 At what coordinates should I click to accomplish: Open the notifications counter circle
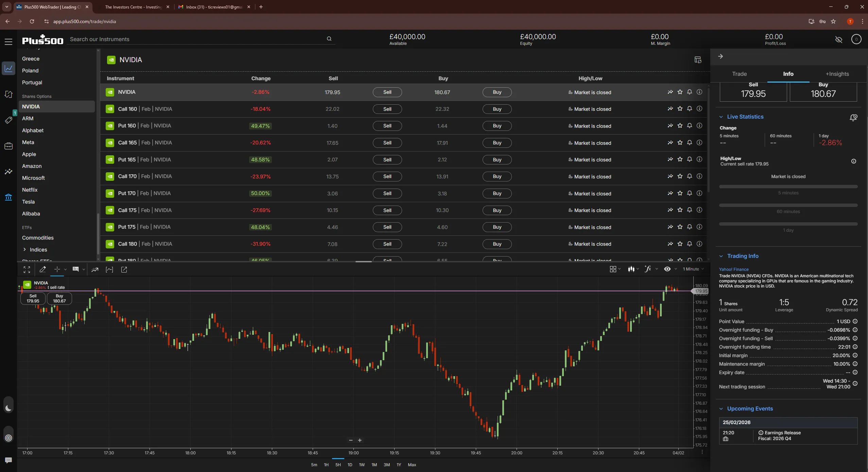tap(856, 39)
